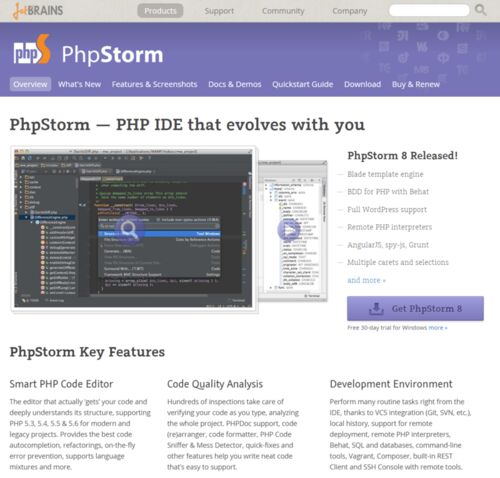Screen dimensions: 500x478
Task: Open Docs & Demos tab
Action: 235,84
